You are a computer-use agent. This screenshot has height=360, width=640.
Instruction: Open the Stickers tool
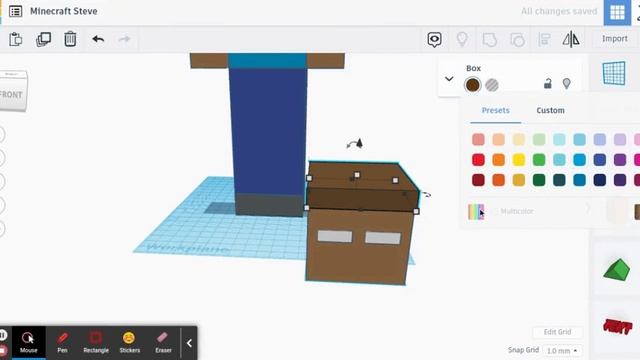pos(129,343)
